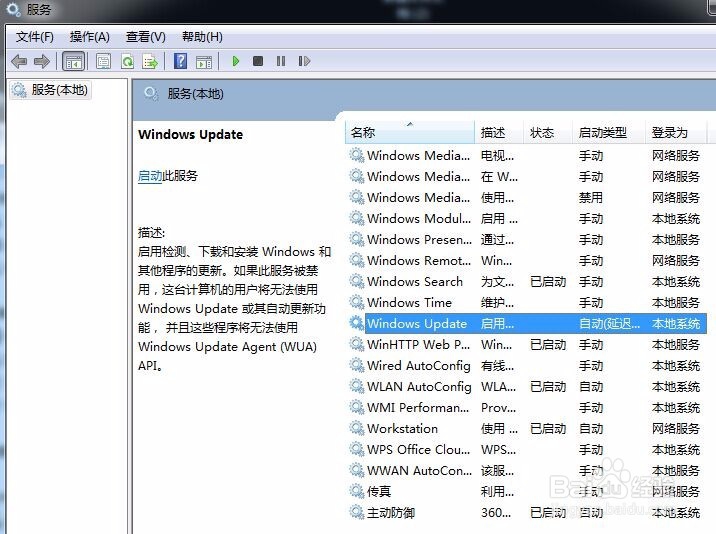Screen dimensions: 716x534
Task: Select the WWAN AutoCon... service row
Action: point(526,471)
